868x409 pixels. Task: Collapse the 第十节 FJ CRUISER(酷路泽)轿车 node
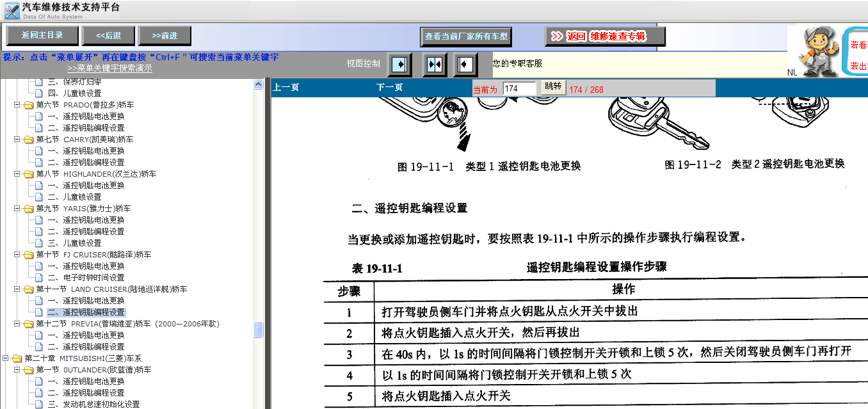point(17,255)
